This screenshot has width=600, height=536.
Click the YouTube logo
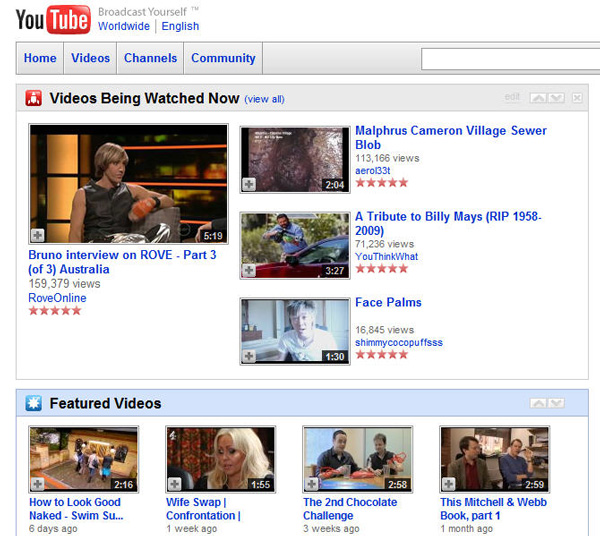53,20
